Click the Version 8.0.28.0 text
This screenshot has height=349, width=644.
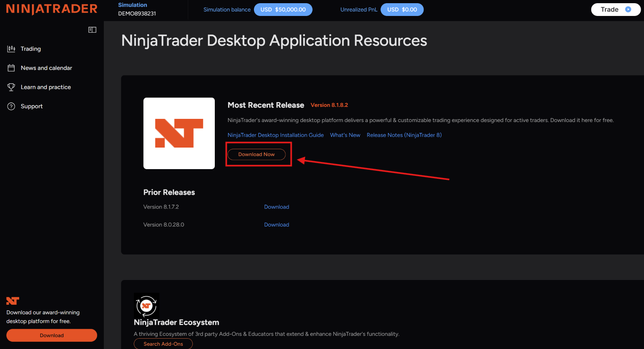[164, 225]
